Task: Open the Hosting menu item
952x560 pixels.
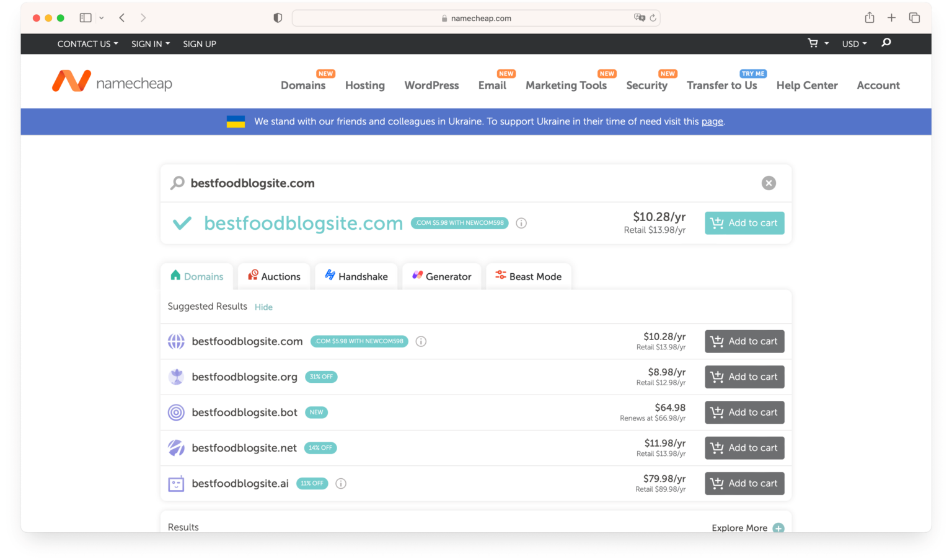Action: (365, 85)
